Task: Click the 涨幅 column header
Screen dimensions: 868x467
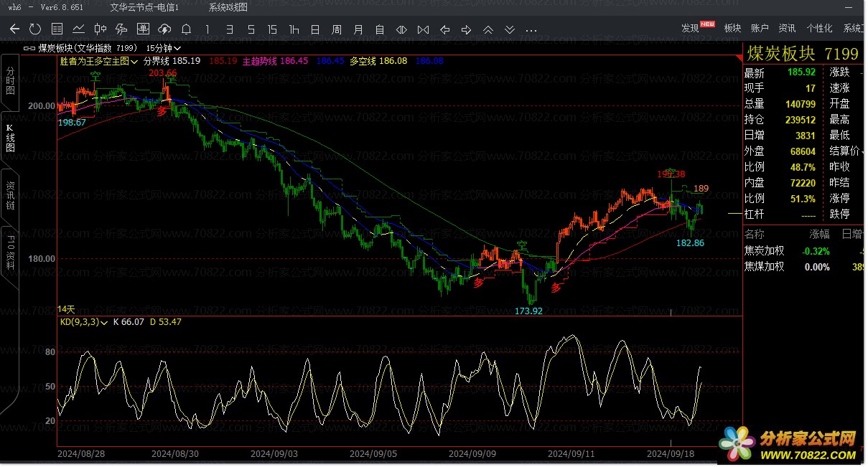Action: 820,235
